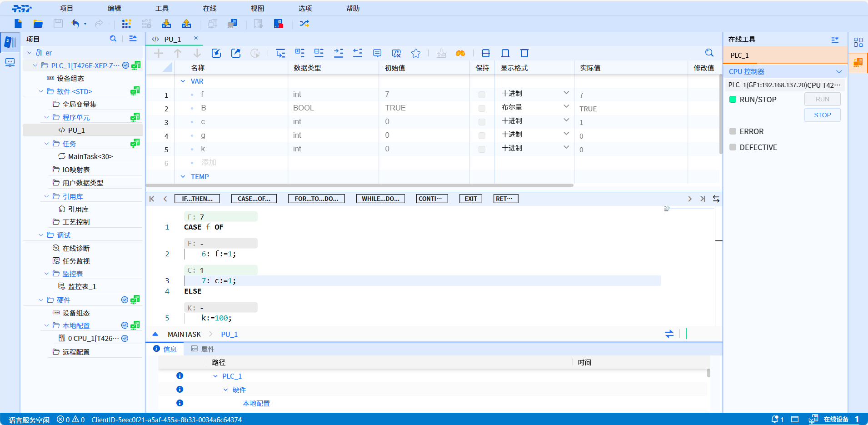Viewport: 868px width, 425px height.
Task: Click the download to PLC icon
Action: click(x=166, y=24)
